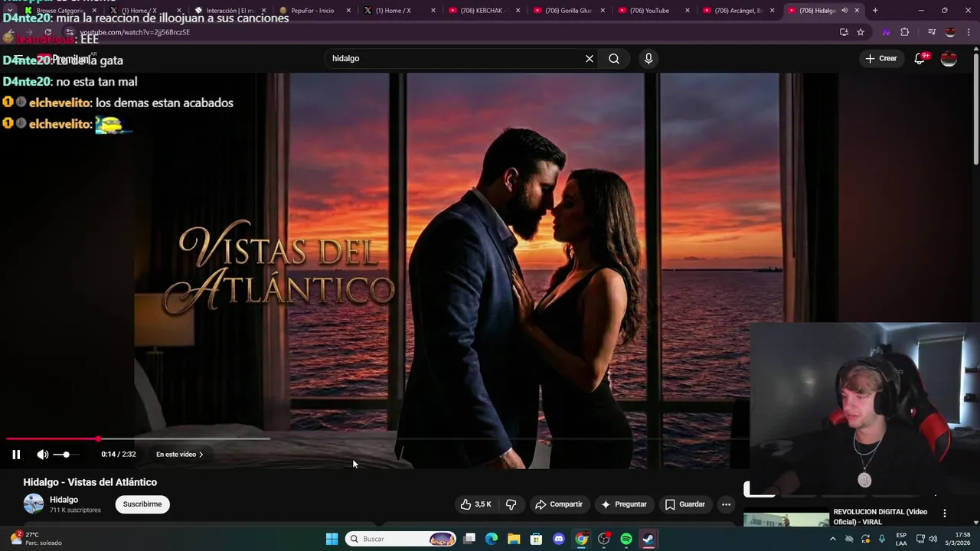This screenshot has width=980, height=551.
Task: Save the video with Guardar
Action: coord(684,504)
